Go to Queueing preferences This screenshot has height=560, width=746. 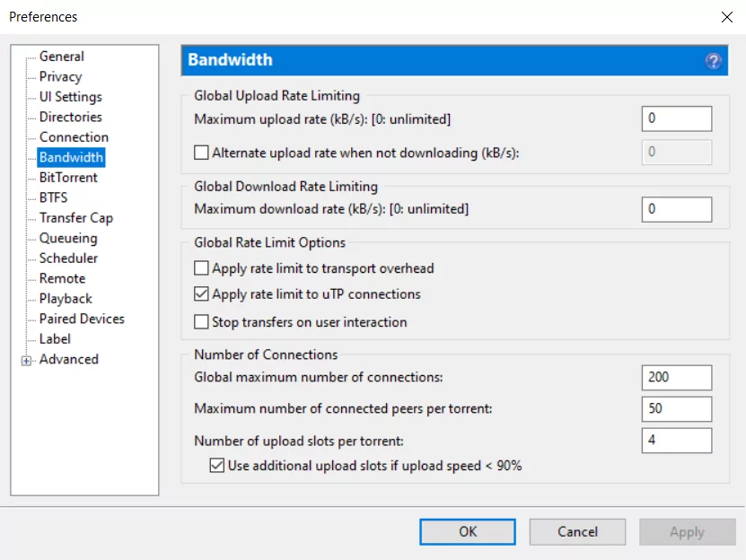click(x=68, y=238)
